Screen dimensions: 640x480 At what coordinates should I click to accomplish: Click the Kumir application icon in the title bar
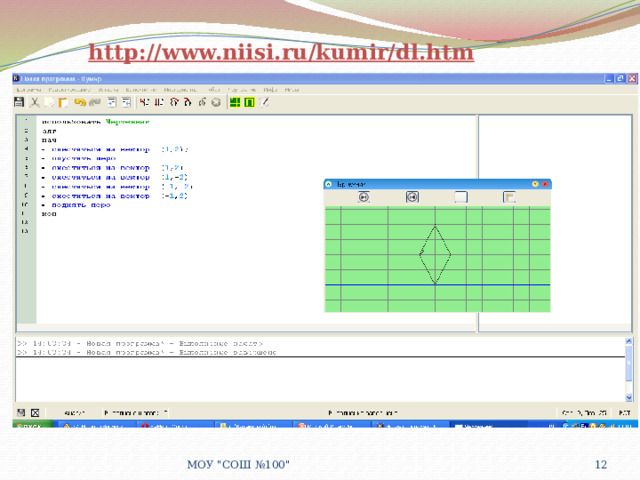pos(16,78)
